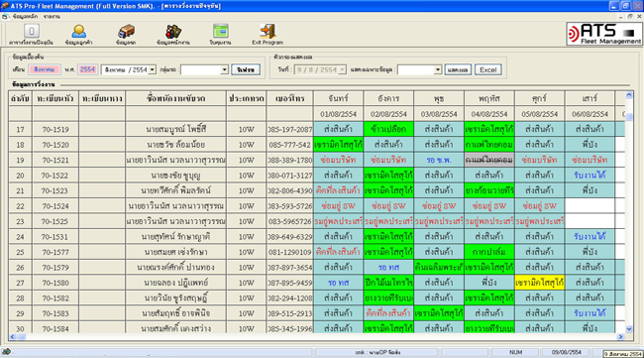Click the horizontal scrollbar right arrow
The height and width of the screenshot is (358, 644).
click(620, 336)
